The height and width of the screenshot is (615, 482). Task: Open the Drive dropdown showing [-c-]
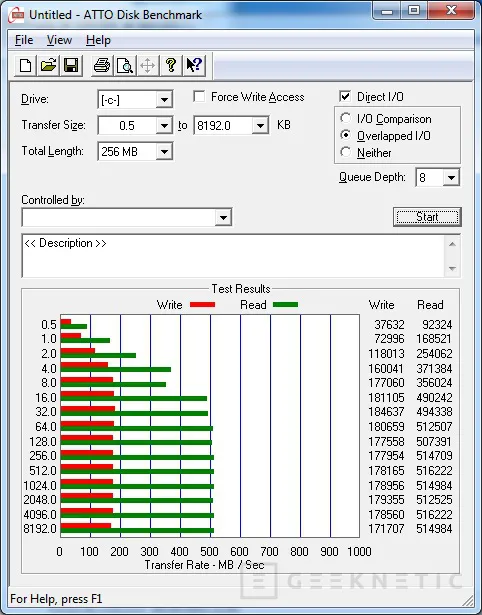pos(164,100)
